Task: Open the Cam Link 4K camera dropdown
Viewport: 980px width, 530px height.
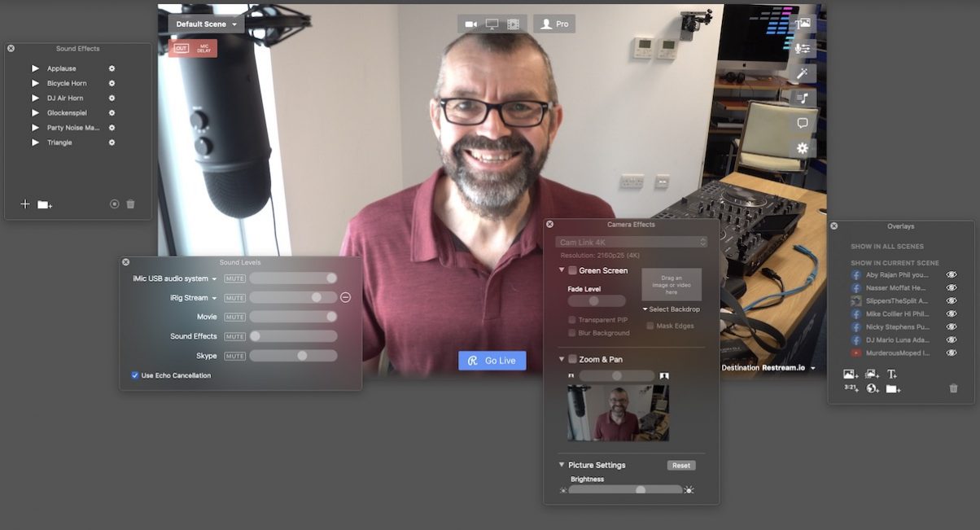Action: coord(632,243)
